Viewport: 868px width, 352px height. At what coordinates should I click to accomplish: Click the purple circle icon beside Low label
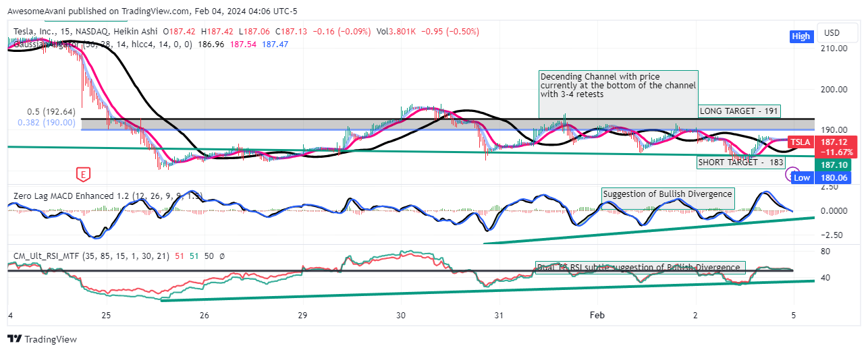tap(792, 175)
